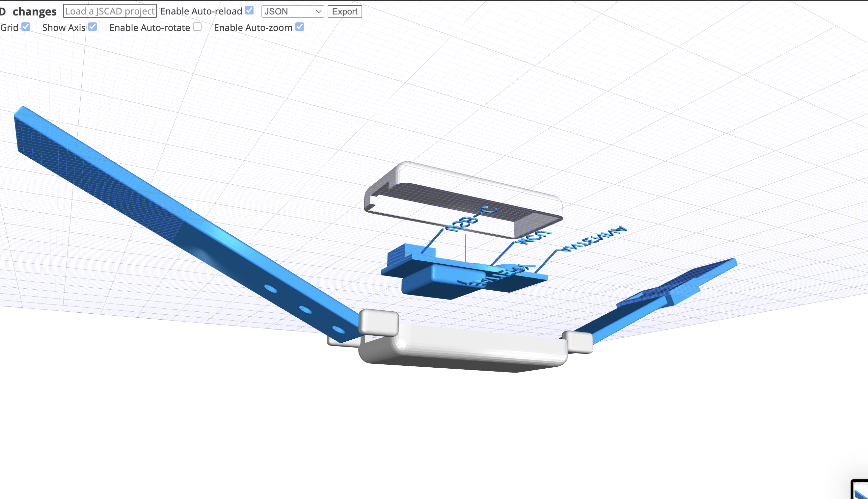Open the JSON export format dropdown
Image resolution: width=868 pixels, height=499 pixels.
(x=292, y=11)
